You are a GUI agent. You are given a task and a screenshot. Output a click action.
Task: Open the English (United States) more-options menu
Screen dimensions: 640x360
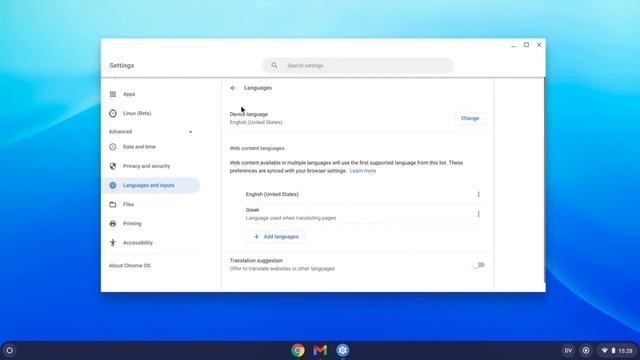[478, 195]
